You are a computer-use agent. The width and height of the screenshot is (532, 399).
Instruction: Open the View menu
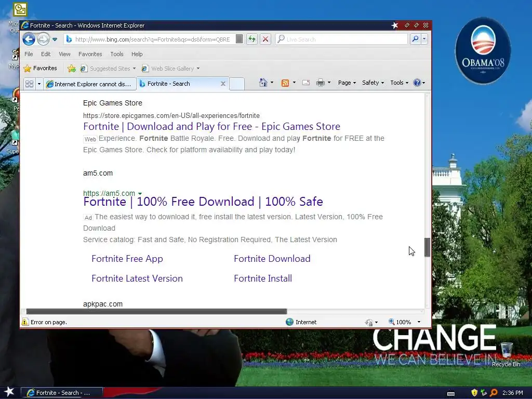pyautogui.click(x=64, y=54)
